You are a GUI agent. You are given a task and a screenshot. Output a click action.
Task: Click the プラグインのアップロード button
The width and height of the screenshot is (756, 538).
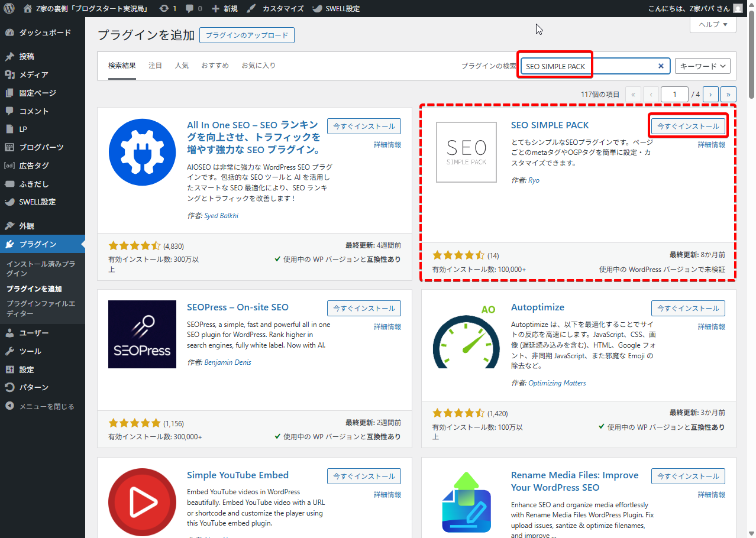point(247,35)
